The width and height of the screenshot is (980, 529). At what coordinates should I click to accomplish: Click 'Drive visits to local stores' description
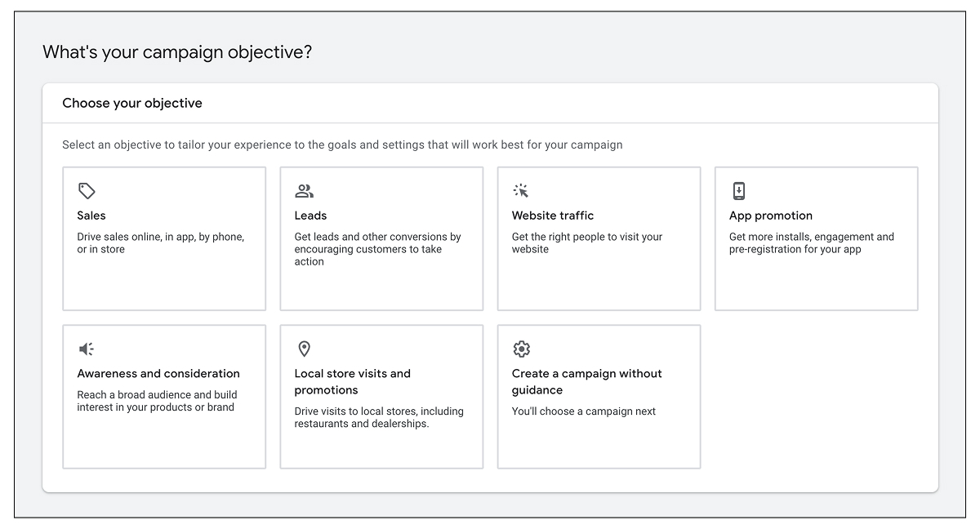point(378,417)
